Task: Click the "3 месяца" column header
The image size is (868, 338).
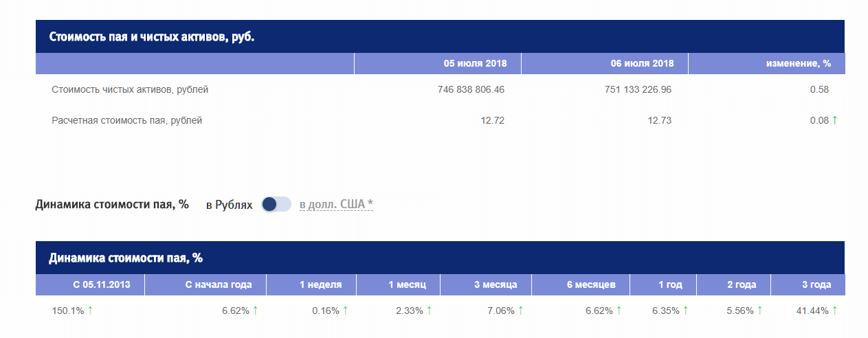Action: 494,284
